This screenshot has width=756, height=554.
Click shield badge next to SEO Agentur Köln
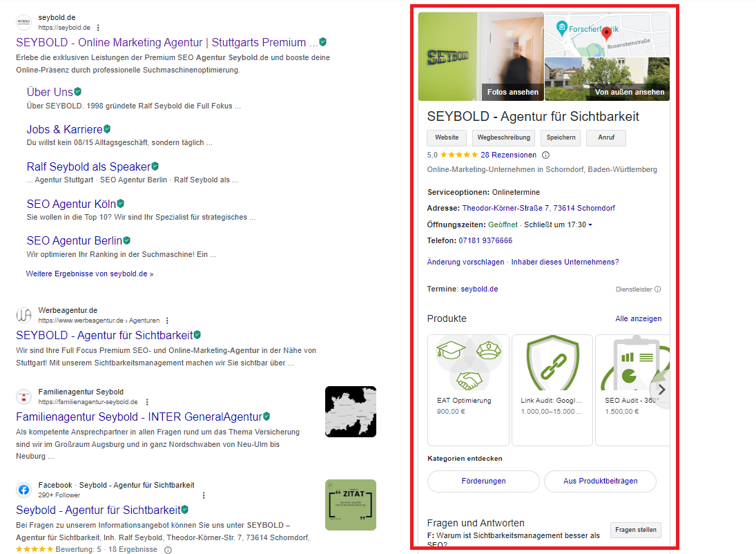click(x=121, y=203)
